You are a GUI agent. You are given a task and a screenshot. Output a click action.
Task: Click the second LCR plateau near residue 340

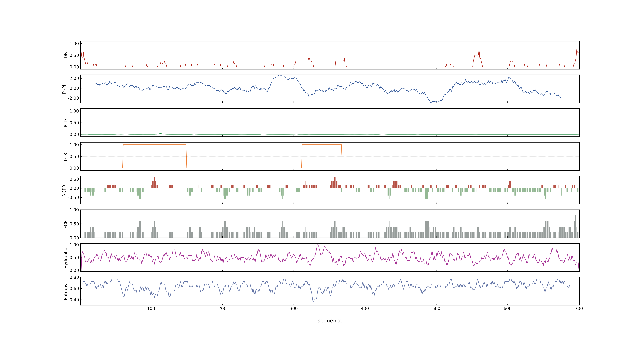(x=322, y=145)
